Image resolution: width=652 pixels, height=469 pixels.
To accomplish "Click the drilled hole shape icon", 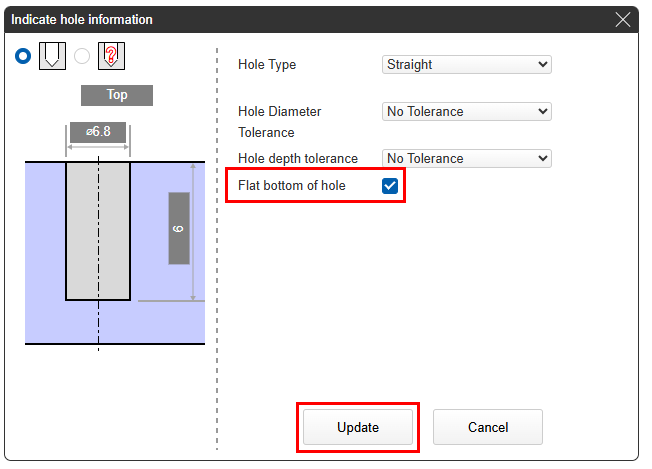I will click(x=51, y=57).
